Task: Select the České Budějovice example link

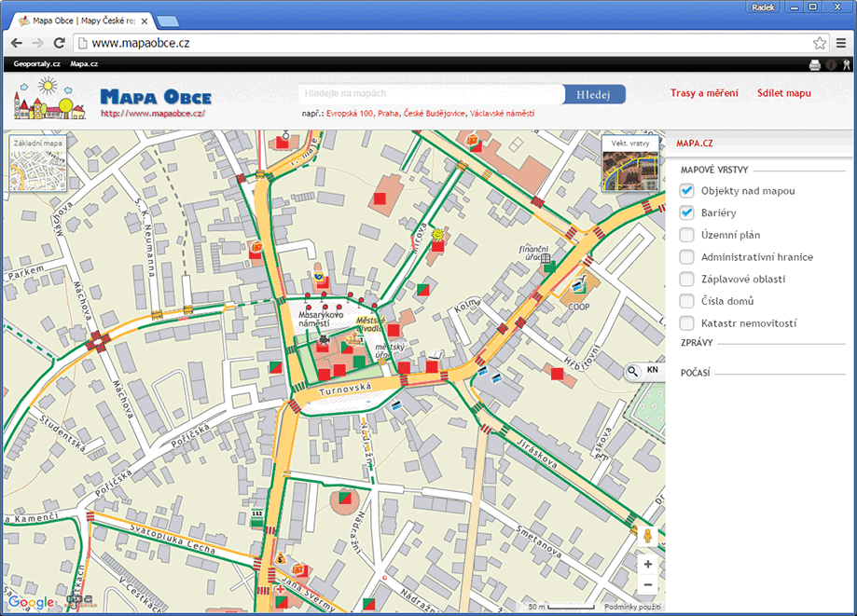Action: tap(434, 114)
